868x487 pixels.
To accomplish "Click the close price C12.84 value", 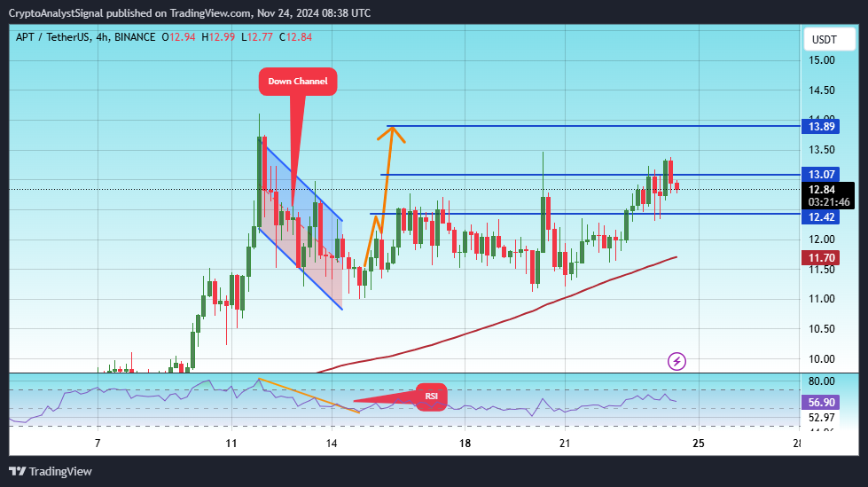I will tap(295, 37).
